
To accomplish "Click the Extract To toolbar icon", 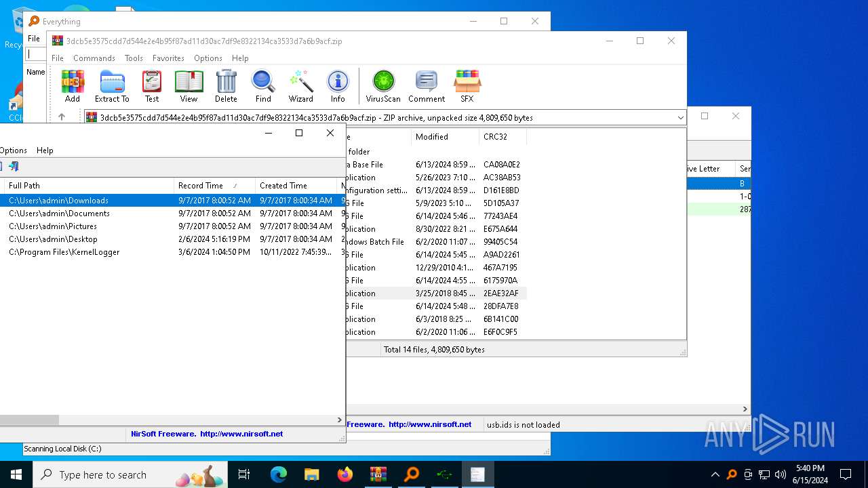I will [x=112, y=86].
